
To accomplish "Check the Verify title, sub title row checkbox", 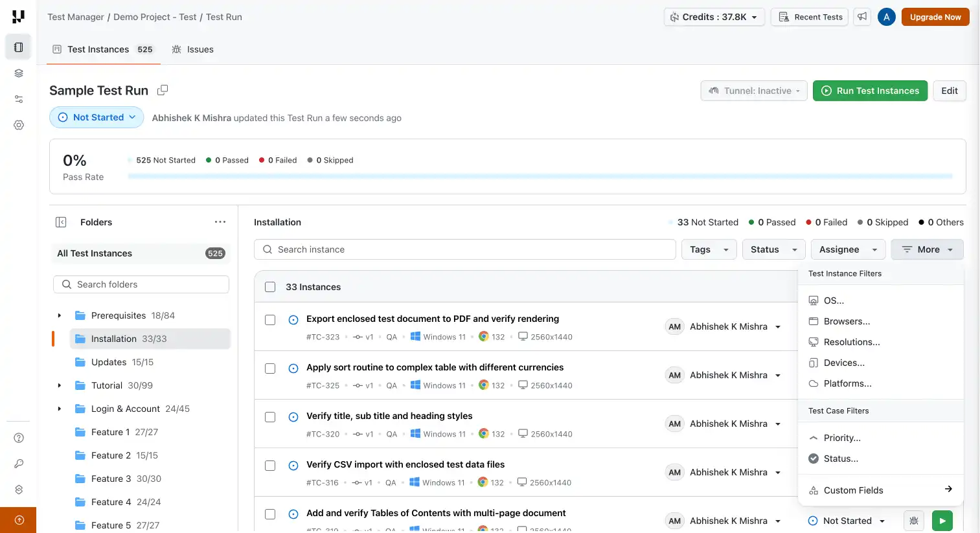I will pos(270,417).
